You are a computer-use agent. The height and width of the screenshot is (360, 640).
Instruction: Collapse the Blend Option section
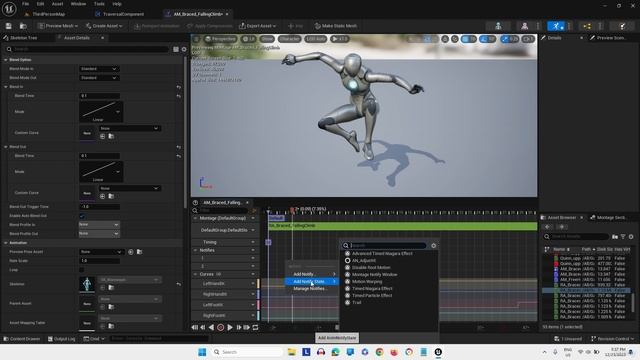coord(6,60)
